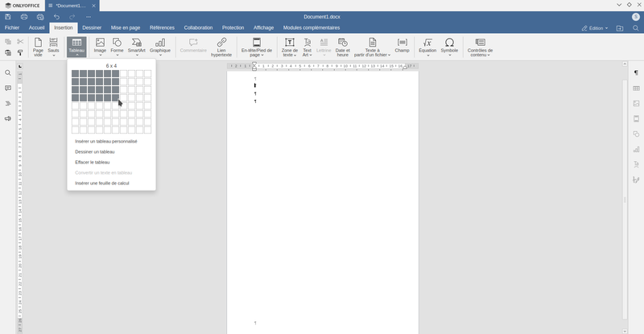Open the Symbole dropdown
This screenshot has width=644, height=334.
(449, 55)
